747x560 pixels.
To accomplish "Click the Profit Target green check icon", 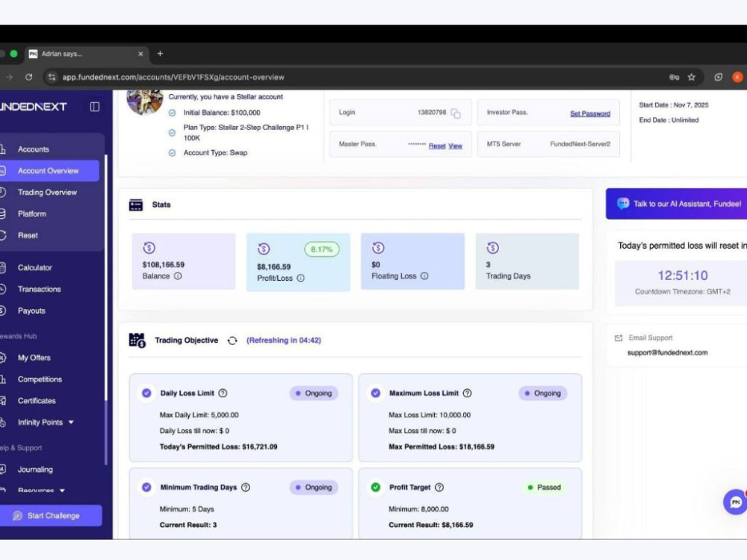I will click(x=376, y=487).
